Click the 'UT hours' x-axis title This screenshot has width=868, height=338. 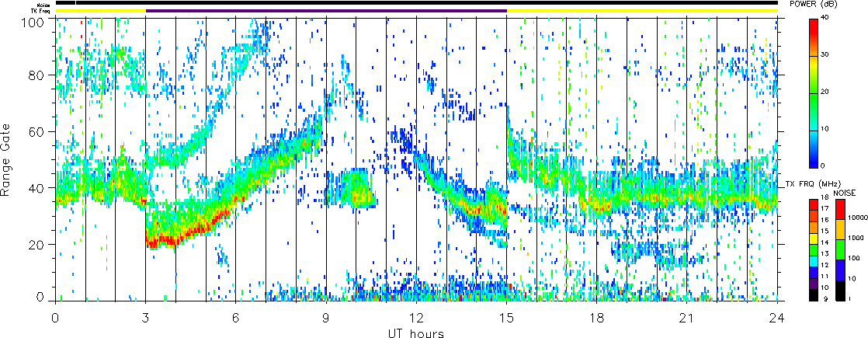tap(415, 333)
